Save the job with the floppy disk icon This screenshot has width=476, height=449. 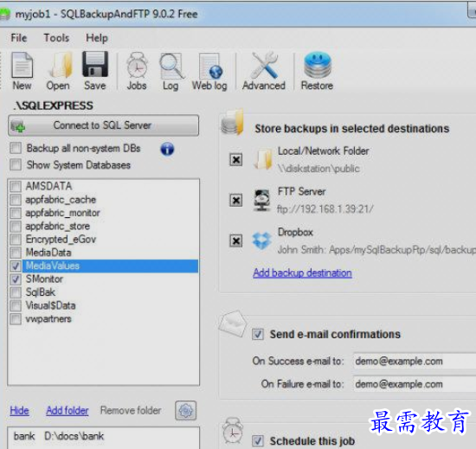(95, 71)
